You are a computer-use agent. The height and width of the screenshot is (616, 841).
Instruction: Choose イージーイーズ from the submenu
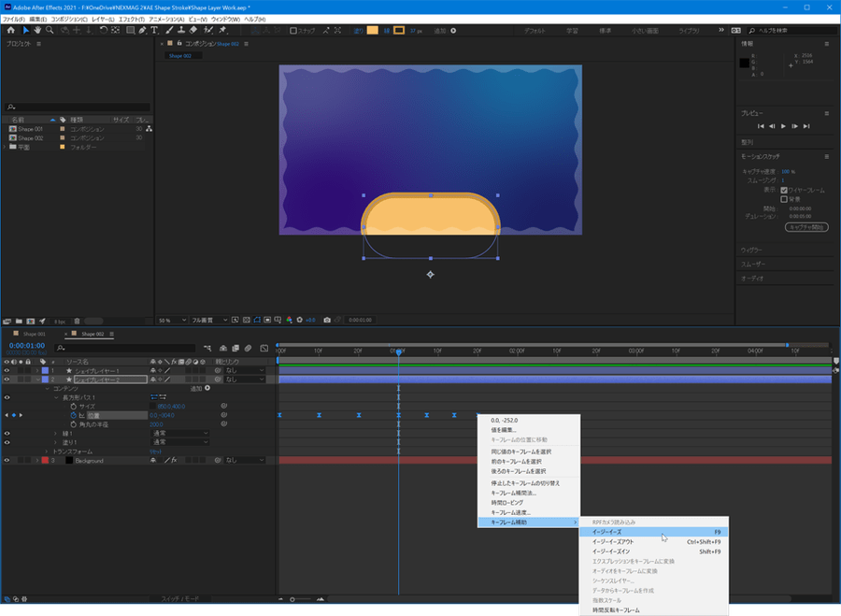(x=606, y=532)
